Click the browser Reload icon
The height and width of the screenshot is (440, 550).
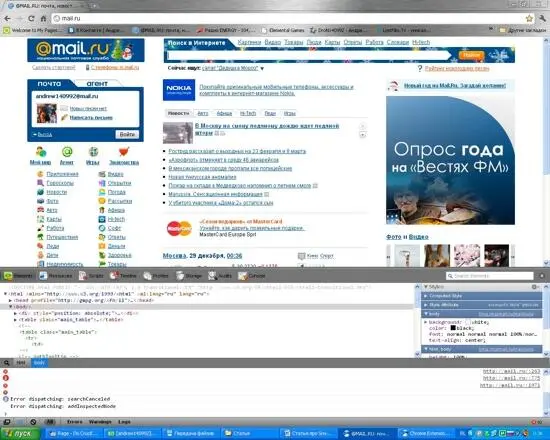[x=31, y=18]
